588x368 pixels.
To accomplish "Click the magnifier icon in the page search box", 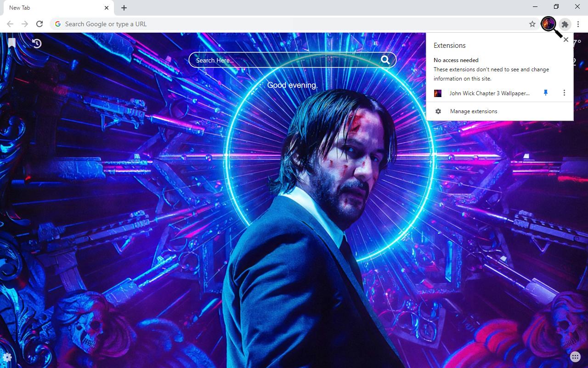I will (x=385, y=60).
